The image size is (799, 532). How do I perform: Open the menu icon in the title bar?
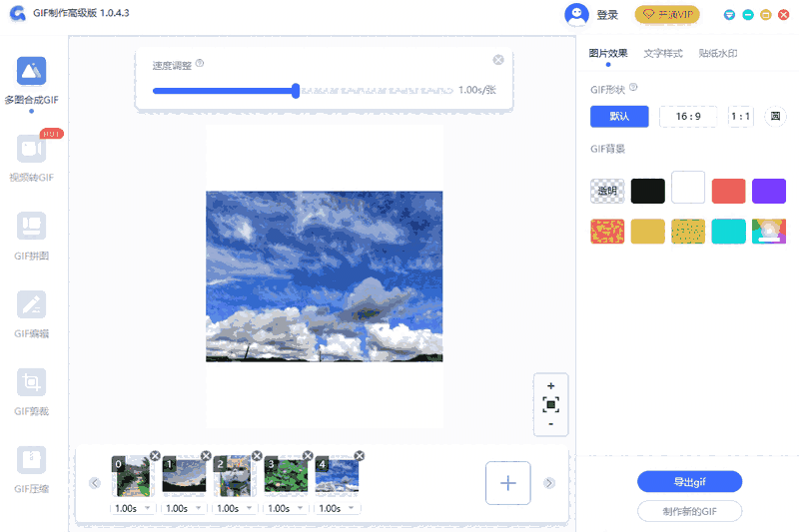point(729,15)
